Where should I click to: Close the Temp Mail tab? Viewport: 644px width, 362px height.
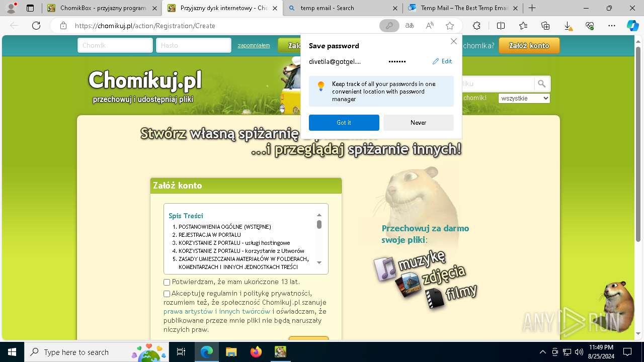(x=515, y=8)
